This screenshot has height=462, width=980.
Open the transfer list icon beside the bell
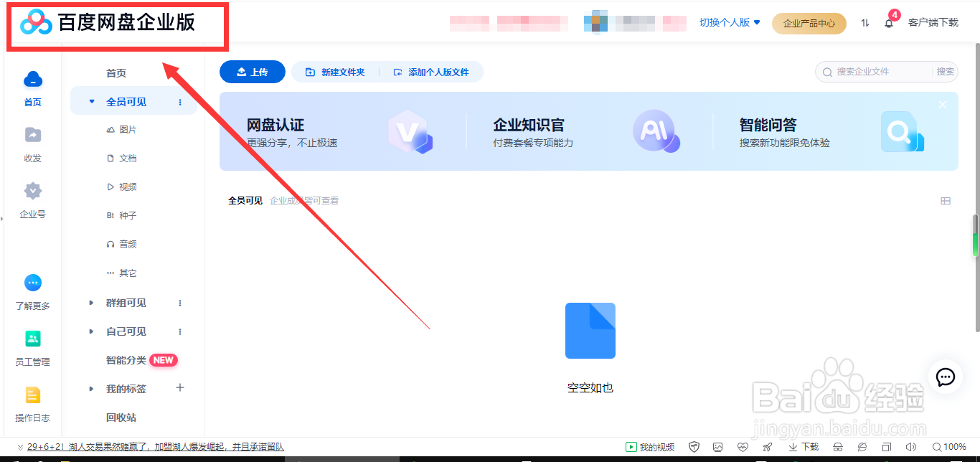(x=864, y=23)
